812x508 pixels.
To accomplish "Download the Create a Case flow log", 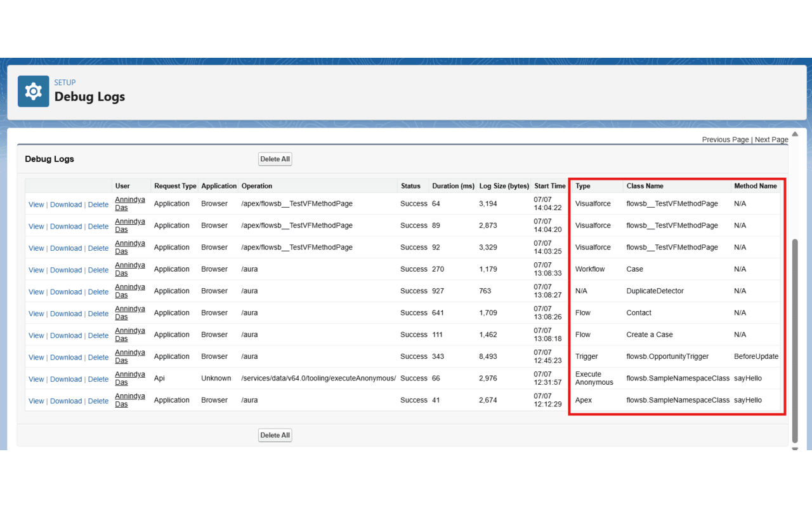I will pyautogui.click(x=66, y=335).
